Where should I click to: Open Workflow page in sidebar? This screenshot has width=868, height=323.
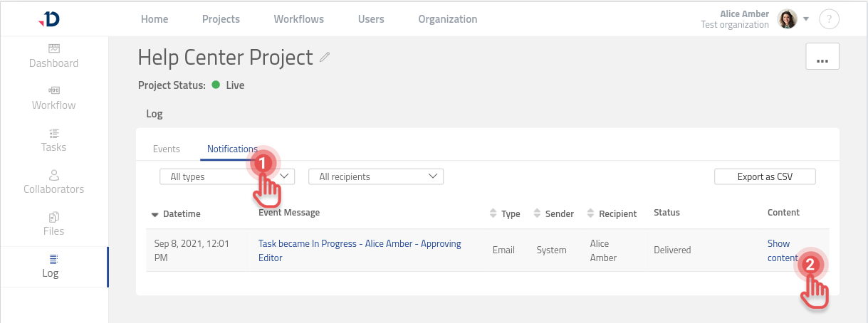[53, 98]
